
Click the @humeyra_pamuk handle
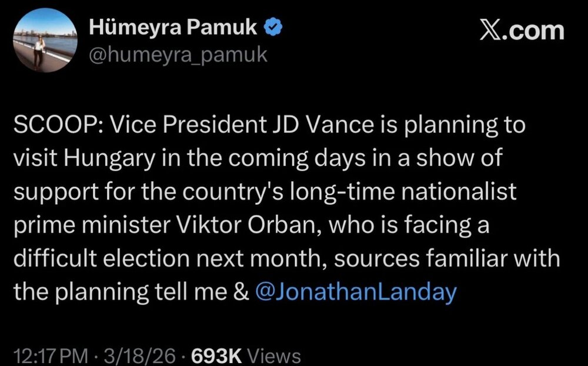point(179,54)
